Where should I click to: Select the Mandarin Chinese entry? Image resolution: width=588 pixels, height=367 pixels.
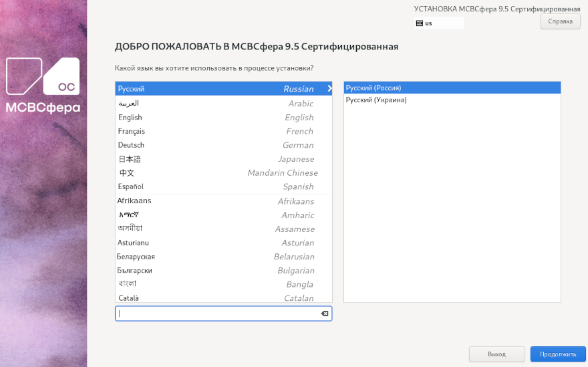223,173
